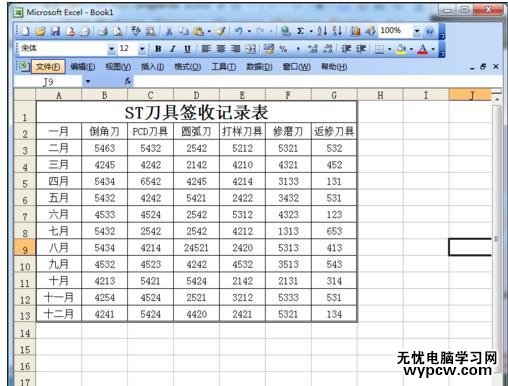Select row 9 header
The image size is (508, 386).
25,248
